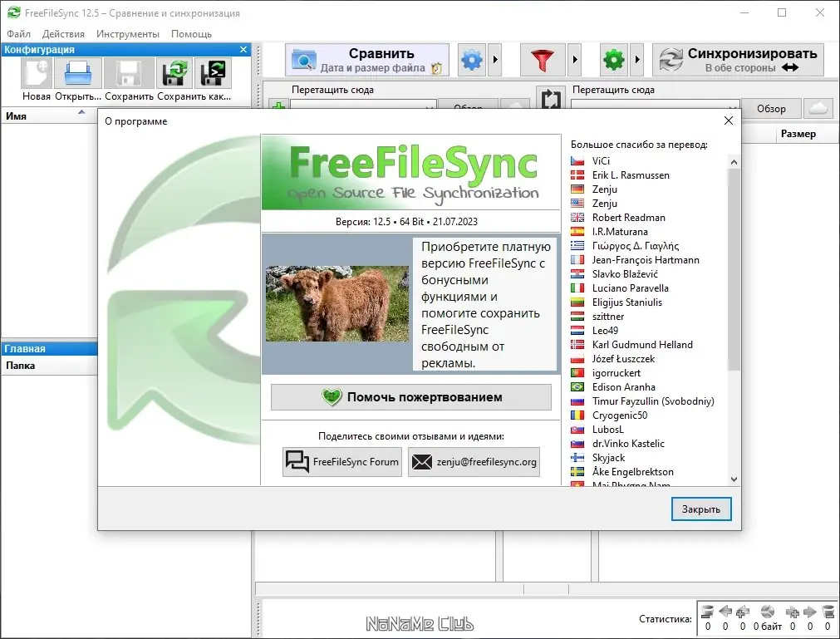Click the Czech flag next to ViCi
This screenshot has height=639, width=840.
(x=577, y=161)
